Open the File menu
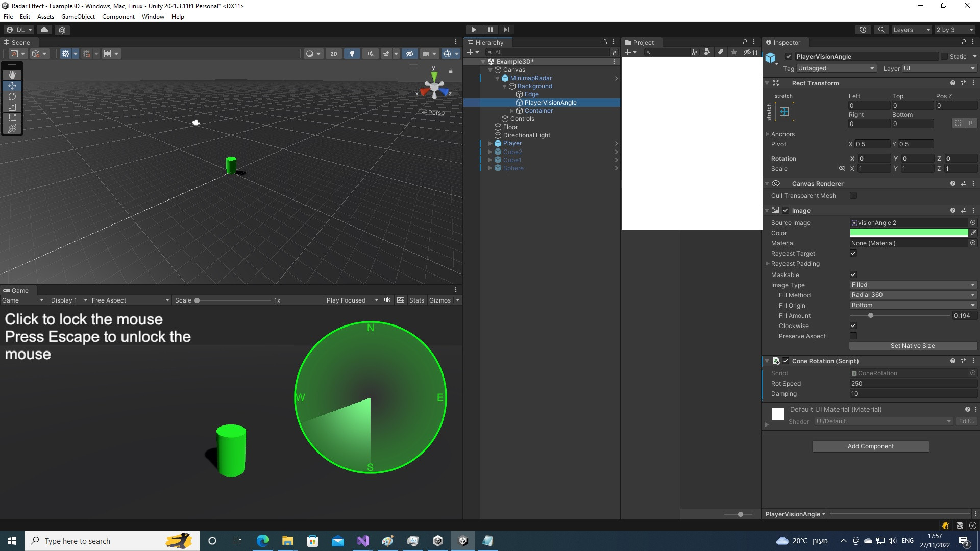Image resolution: width=980 pixels, height=551 pixels. 8,17
